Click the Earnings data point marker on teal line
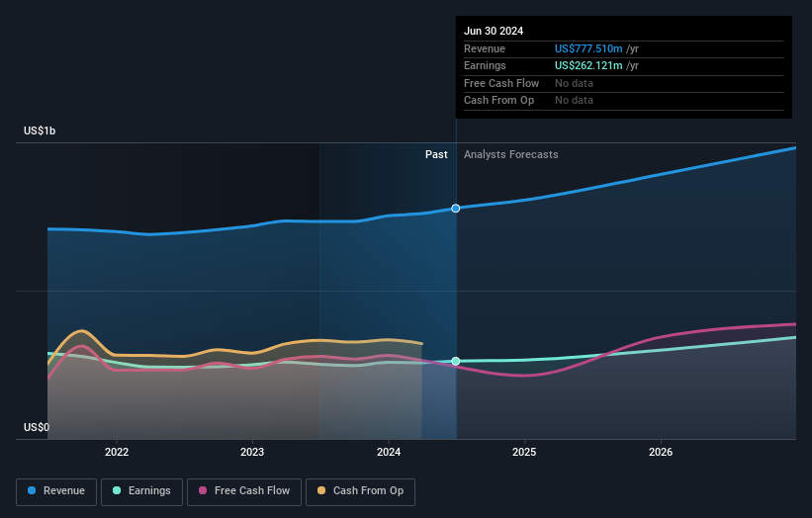 tap(456, 361)
